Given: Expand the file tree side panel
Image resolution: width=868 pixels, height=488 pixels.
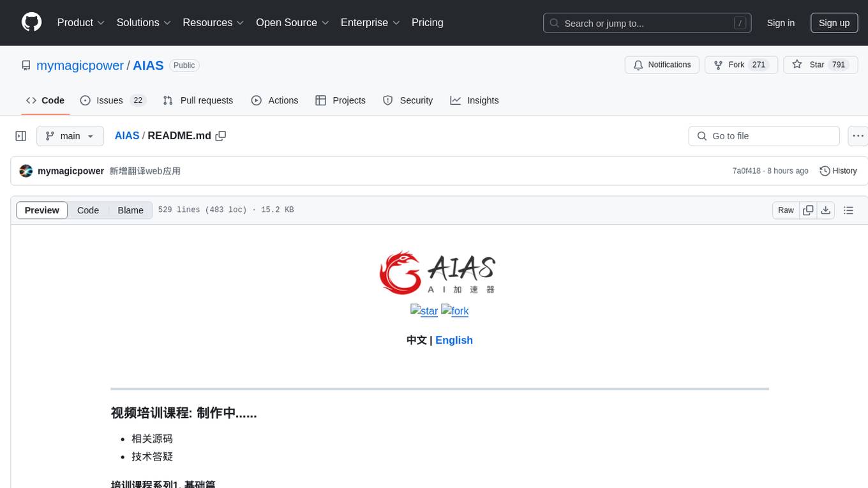Looking at the screenshot, I should [21, 136].
